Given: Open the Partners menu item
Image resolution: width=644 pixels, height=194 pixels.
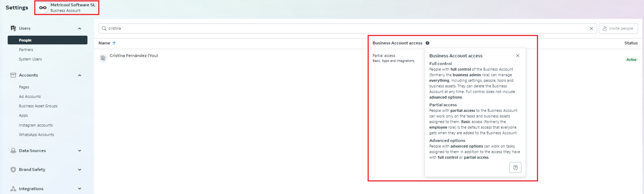Looking at the screenshot, I should point(26,50).
